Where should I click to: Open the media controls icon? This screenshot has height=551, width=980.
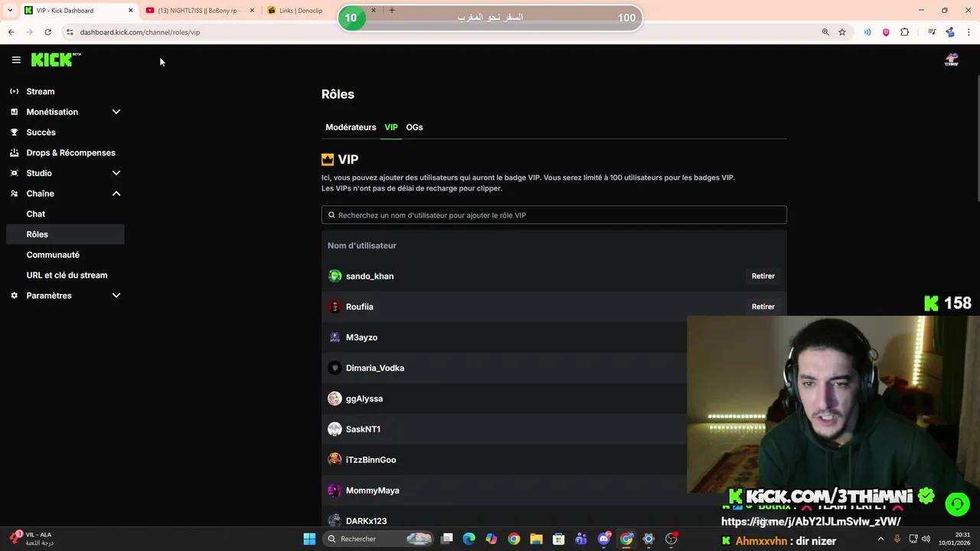tap(932, 32)
